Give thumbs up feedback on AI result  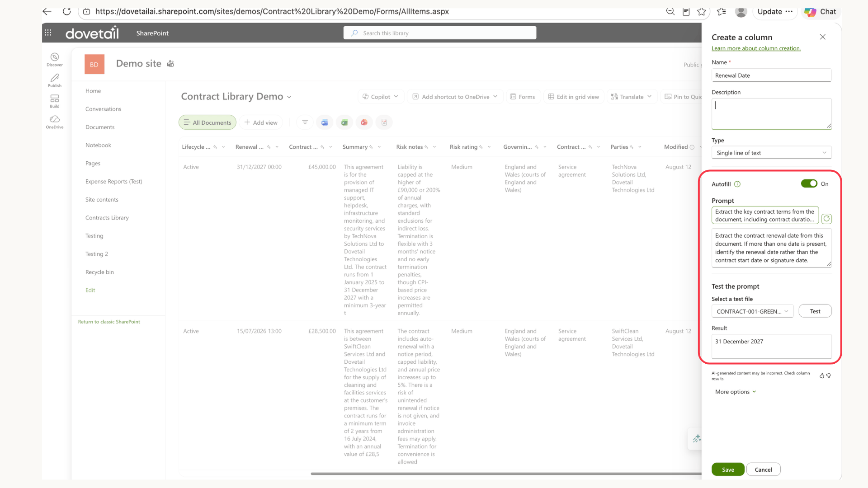[x=822, y=375]
